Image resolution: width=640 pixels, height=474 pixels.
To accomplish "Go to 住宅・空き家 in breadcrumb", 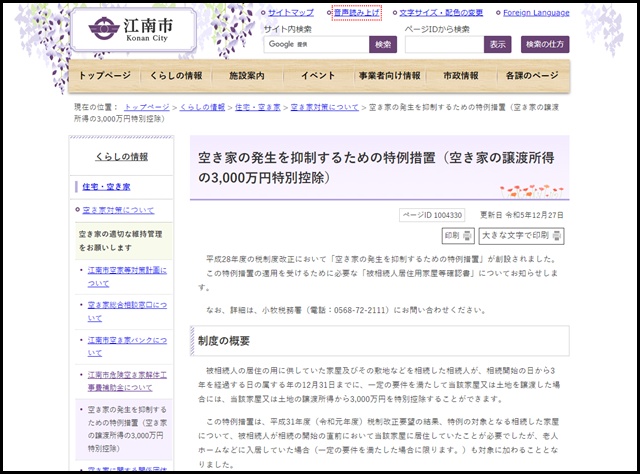I will pyautogui.click(x=258, y=107).
